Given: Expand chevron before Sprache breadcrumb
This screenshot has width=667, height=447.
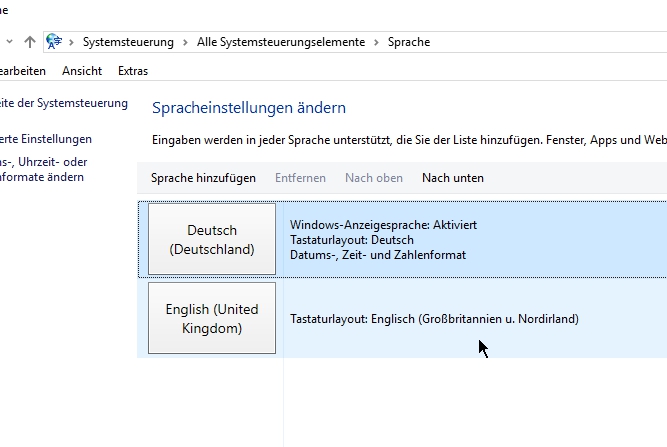Looking at the screenshot, I should click(376, 42).
